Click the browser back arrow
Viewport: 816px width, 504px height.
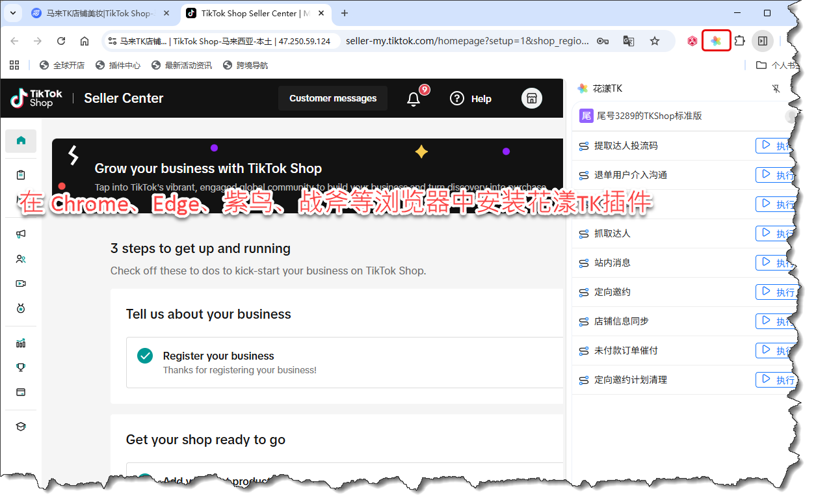coord(14,41)
